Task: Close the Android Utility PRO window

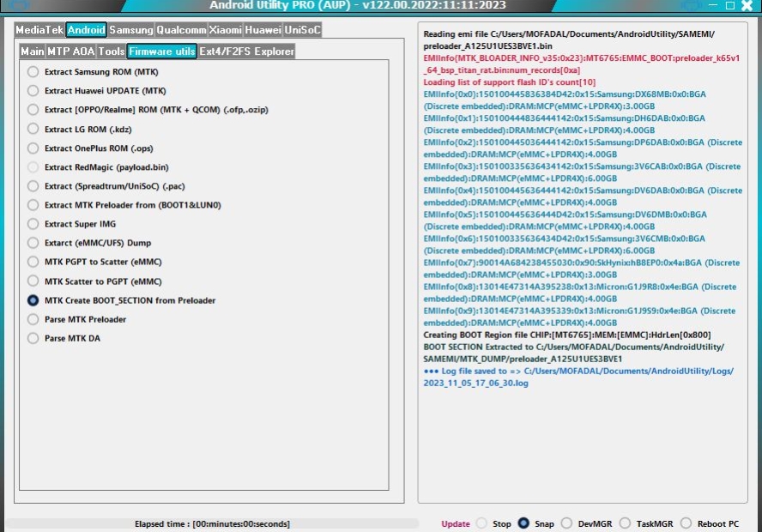Action: click(x=747, y=5)
